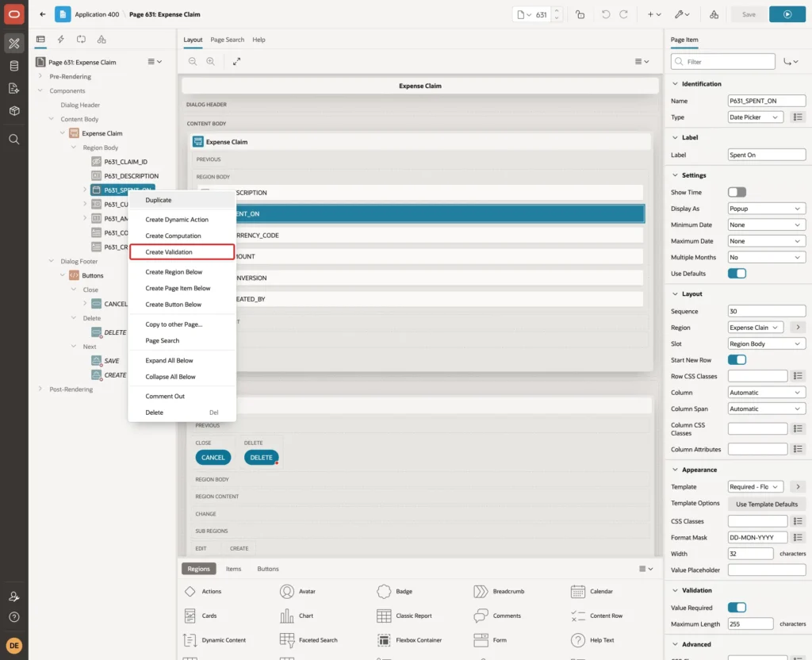Open Gallery cube icon in sidebar
Image resolution: width=812 pixels, height=660 pixels.
point(14,111)
